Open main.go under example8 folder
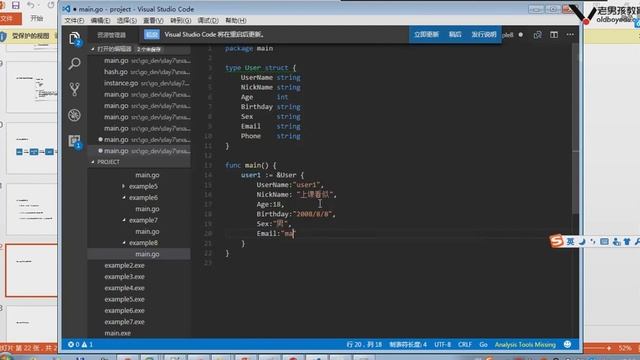The image size is (640, 360). (x=139, y=254)
